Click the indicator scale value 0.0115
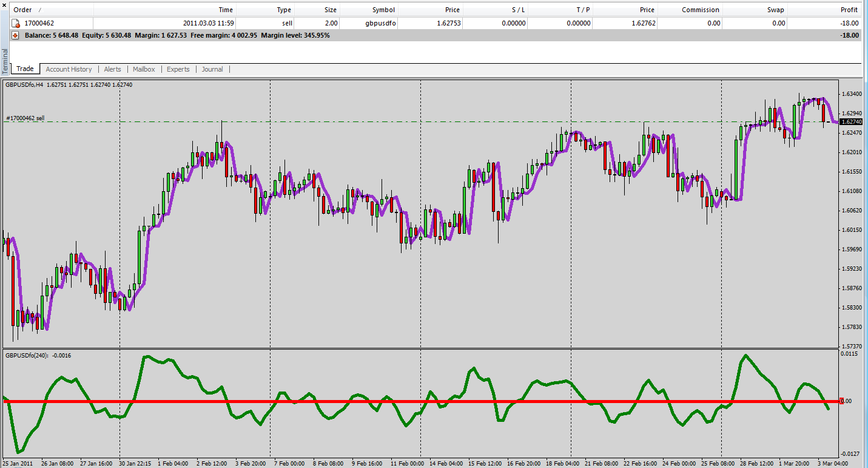This screenshot has width=868, height=468. tap(850, 353)
